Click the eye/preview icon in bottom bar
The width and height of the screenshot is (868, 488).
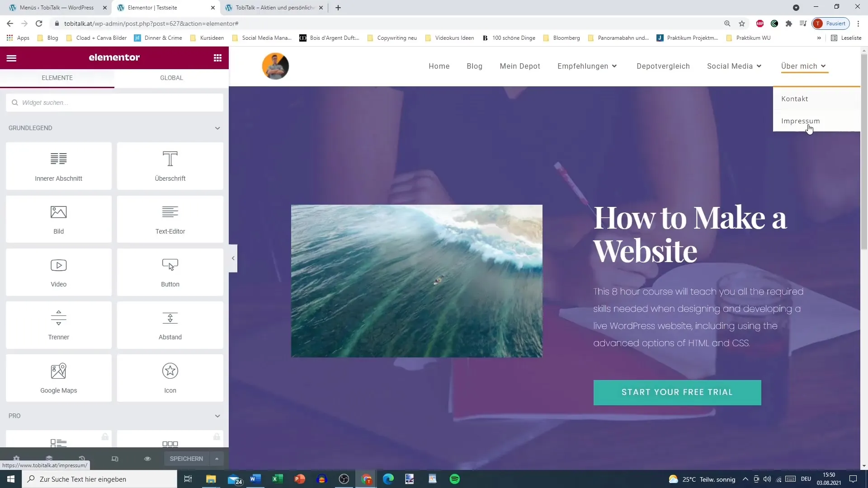(x=147, y=458)
